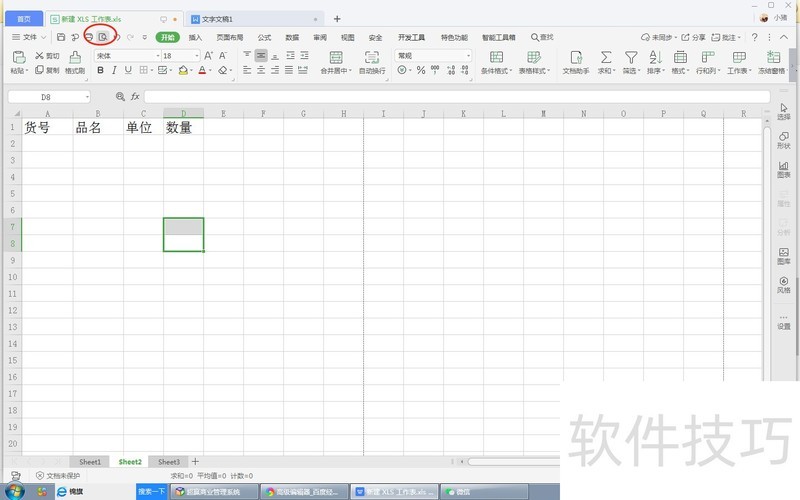The image size is (800, 500).
Task: Toggle Italic formatting button
Action: [114, 71]
